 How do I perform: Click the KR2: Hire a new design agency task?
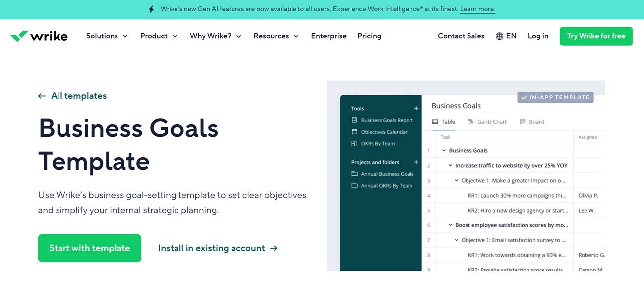coord(517,211)
